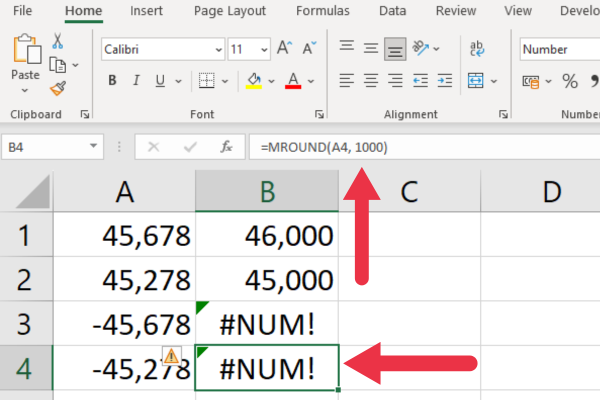Click the Name Box showing B4
600x400 pixels.
click(52, 147)
